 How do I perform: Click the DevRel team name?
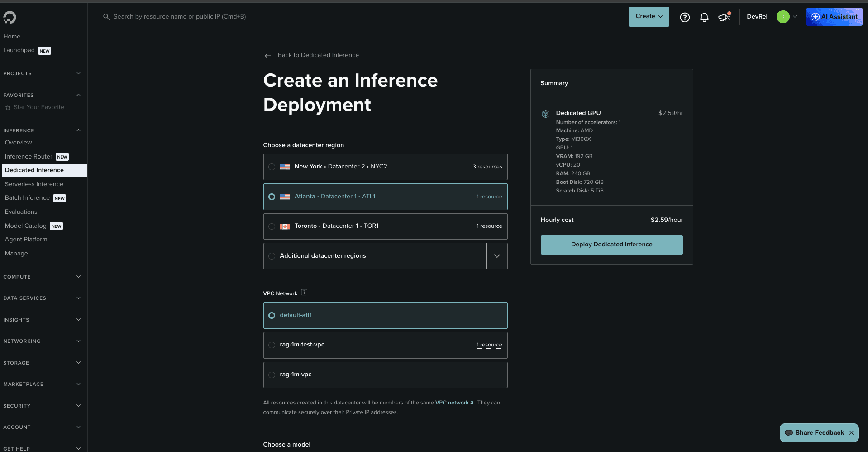coord(757,17)
